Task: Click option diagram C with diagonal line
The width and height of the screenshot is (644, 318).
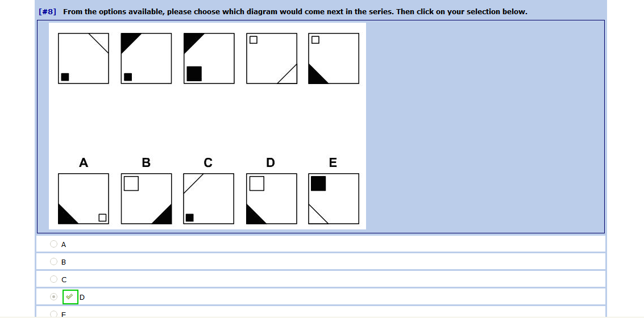Action: tap(209, 199)
